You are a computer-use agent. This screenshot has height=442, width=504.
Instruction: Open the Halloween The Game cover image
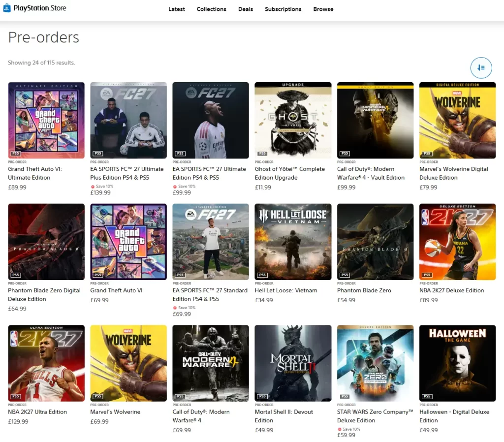click(x=457, y=363)
